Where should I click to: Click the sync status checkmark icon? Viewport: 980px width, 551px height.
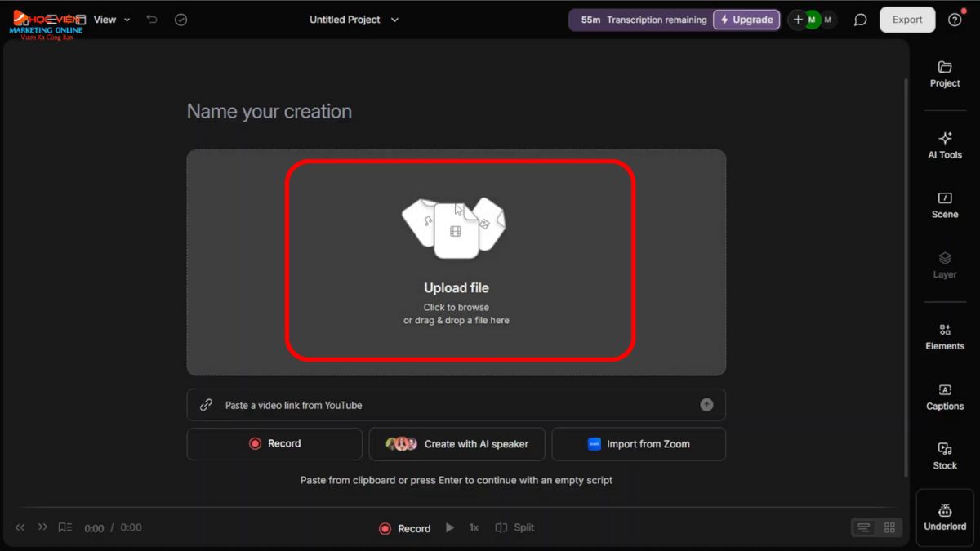pyautogui.click(x=181, y=20)
